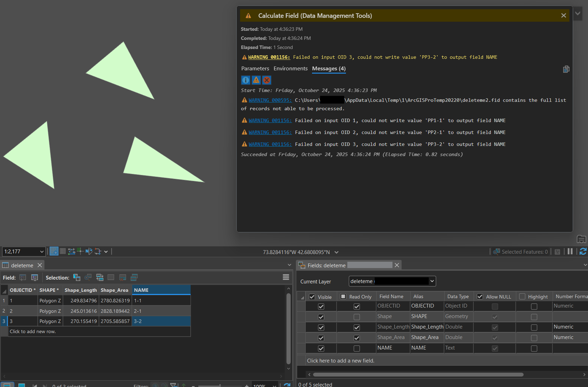Open the map scale dropdown
The width and height of the screenshot is (588, 387).
tap(42, 252)
